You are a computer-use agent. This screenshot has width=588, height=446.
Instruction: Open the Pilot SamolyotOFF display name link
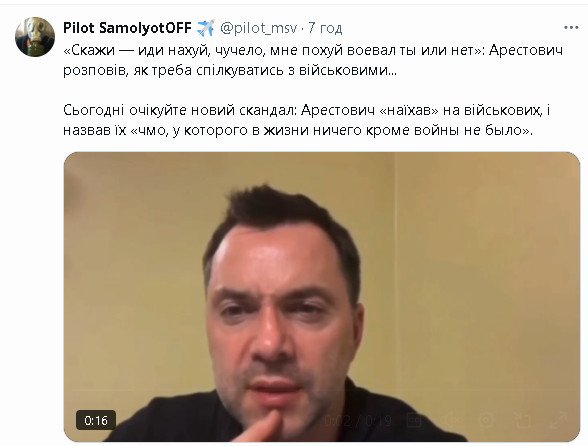coord(128,28)
